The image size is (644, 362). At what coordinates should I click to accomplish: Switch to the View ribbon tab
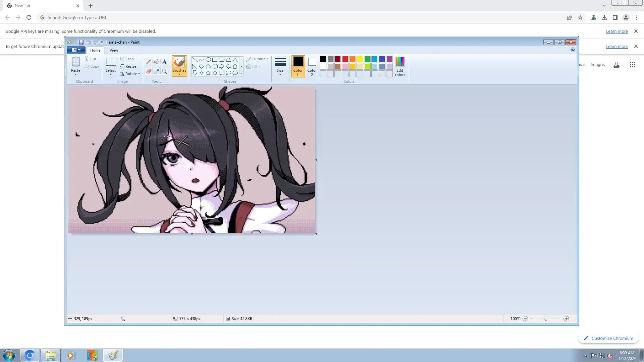pyautogui.click(x=114, y=50)
